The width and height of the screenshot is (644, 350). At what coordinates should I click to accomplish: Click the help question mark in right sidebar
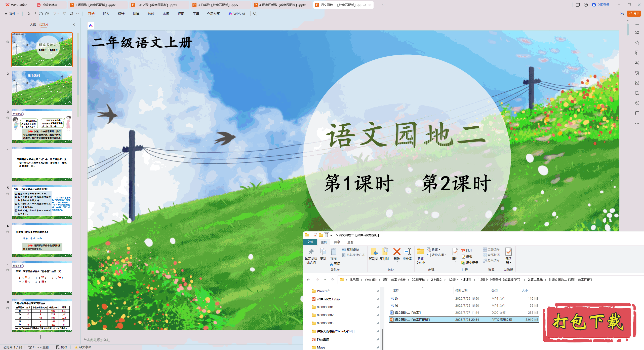[x=637, y=103]
